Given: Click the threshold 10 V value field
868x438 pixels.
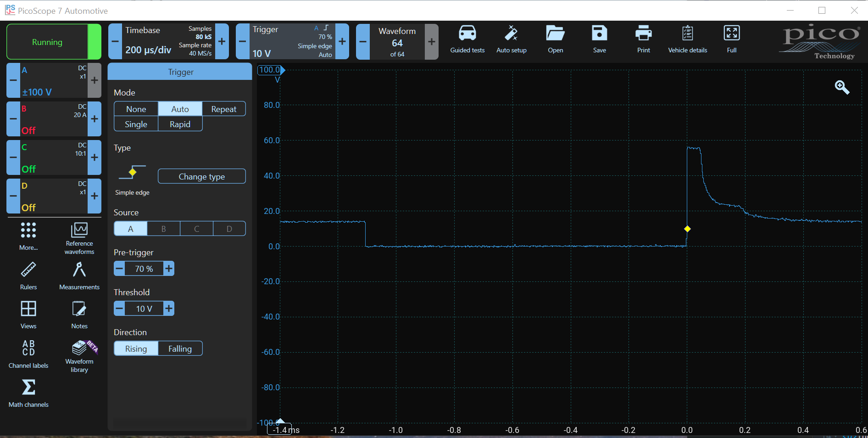Looking at the screenshot, I should (144, 309).
